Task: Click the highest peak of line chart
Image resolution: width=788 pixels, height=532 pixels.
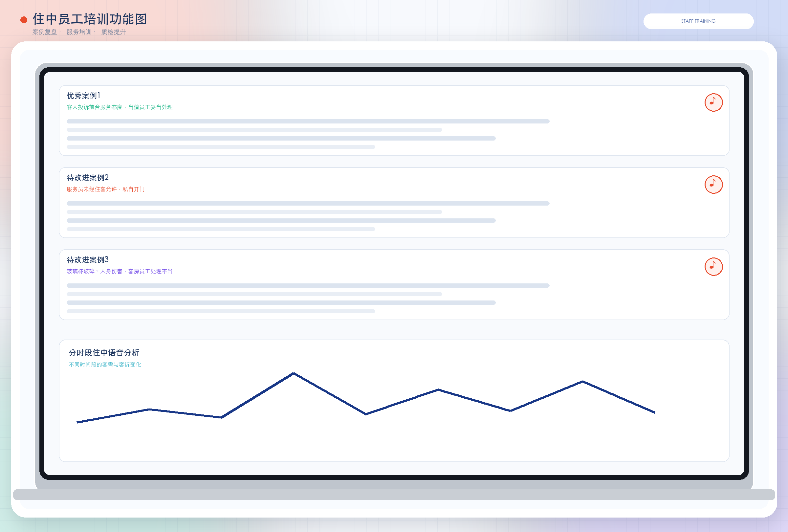Action: (x=294, y=373)
